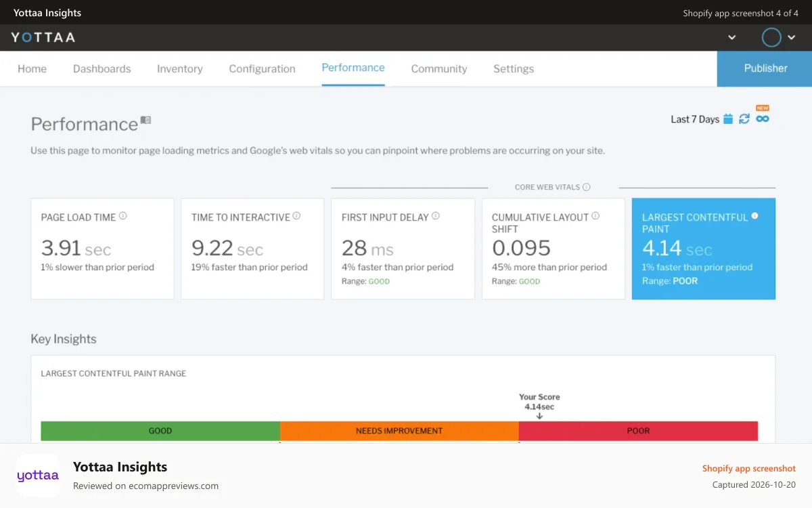The width and height of the screenshot is (812, 508).
Task: Go to the Home tab
Action: click(32, 68)
